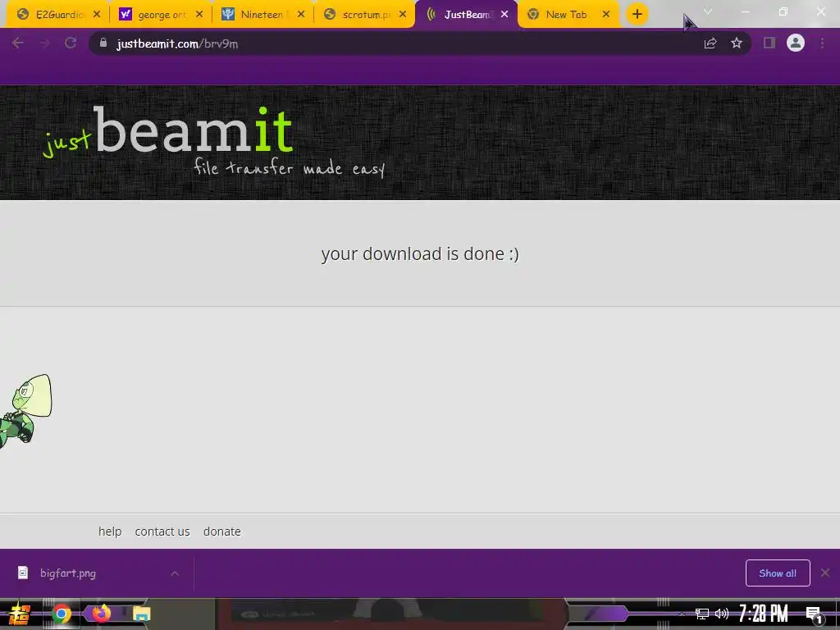Open Firefox from the taskbar
The width and height of the screenshot is (840, 630).
pos(101,614)
